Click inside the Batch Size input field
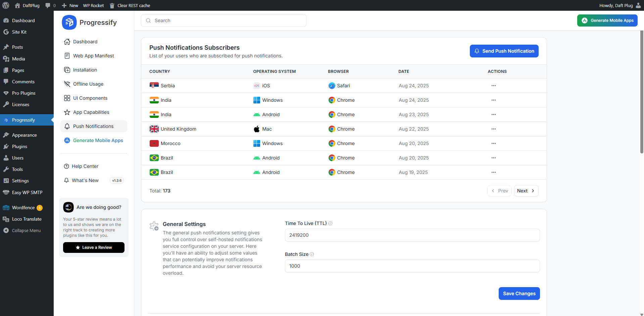Viewport: 644px width, 316px height. tap(412, 266)
